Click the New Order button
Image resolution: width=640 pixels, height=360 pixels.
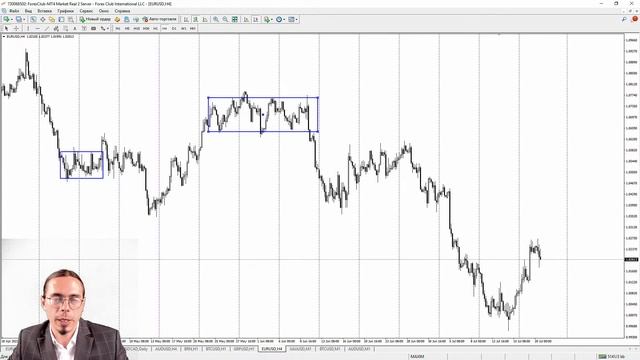click(95, 19)
